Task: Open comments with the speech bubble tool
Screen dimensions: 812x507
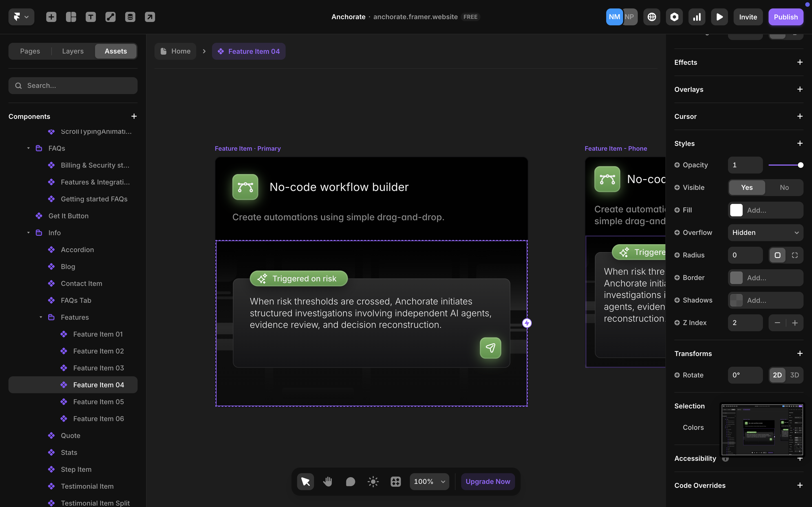Action: pyautogui.click(x=350, y=481)
